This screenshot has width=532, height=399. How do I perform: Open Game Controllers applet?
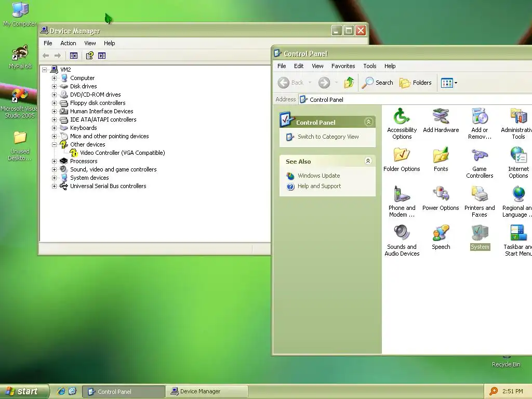pyautogui.click(x=480, y=163)
